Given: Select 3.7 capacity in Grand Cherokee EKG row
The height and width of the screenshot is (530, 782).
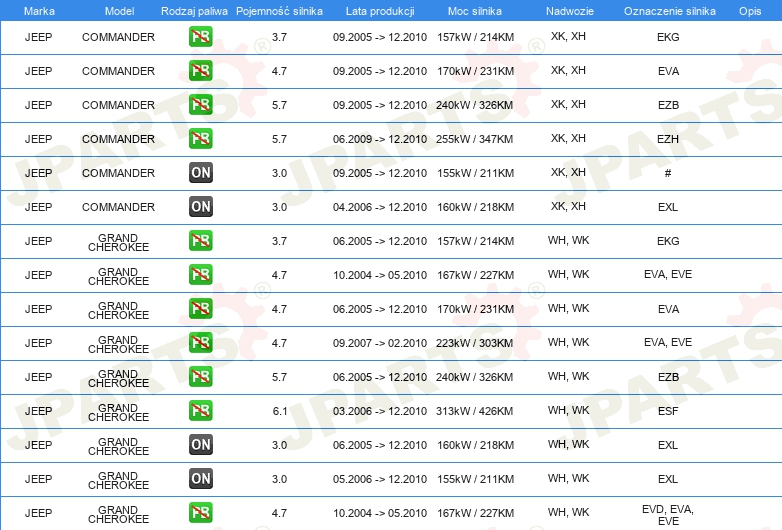Looking at the screenshot, I should pyautogui.click(x=279, y=241).
